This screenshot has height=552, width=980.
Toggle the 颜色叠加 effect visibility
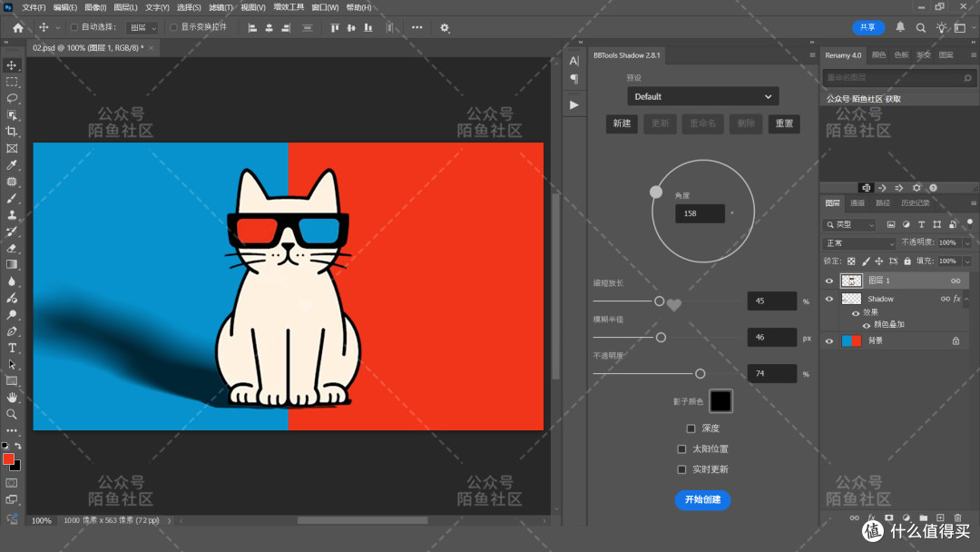867,325
